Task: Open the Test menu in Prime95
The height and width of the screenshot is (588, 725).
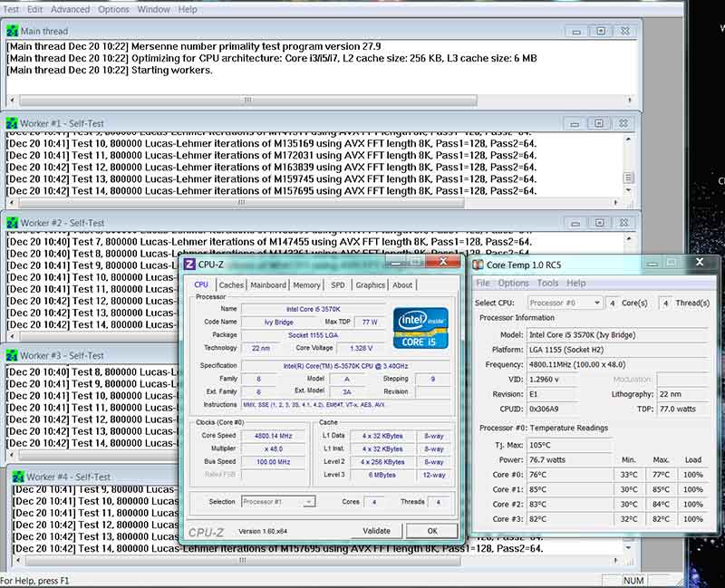Action: 11,9
